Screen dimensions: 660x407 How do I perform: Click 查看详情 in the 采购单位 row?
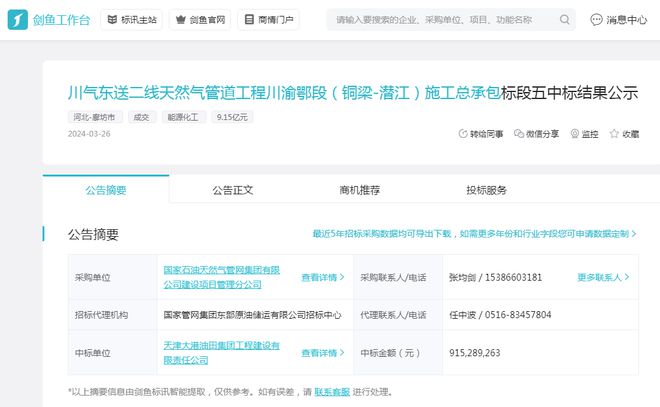[323, 277]
